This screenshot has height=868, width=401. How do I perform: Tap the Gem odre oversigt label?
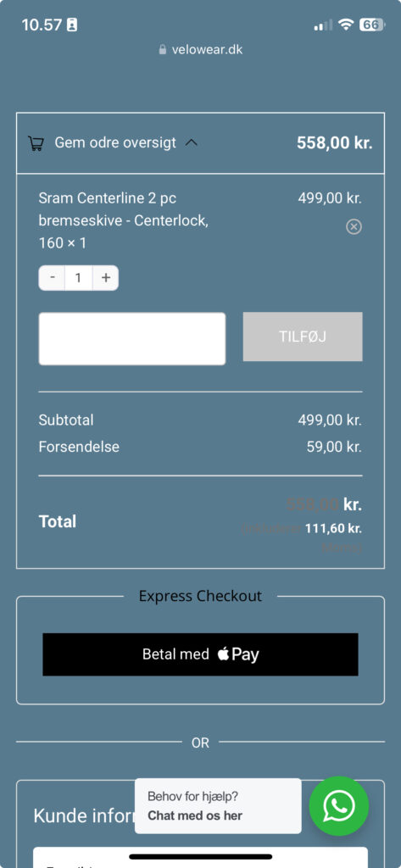[x=115, y=142]
